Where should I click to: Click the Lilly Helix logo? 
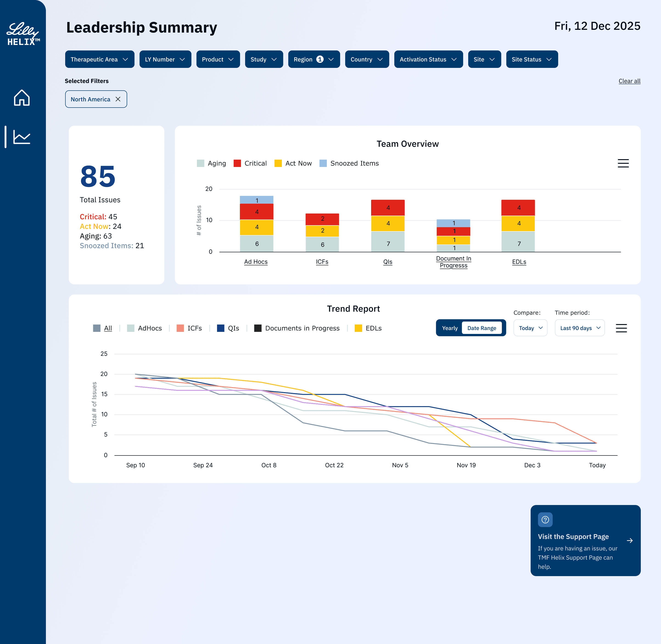[x=23, y=34]
